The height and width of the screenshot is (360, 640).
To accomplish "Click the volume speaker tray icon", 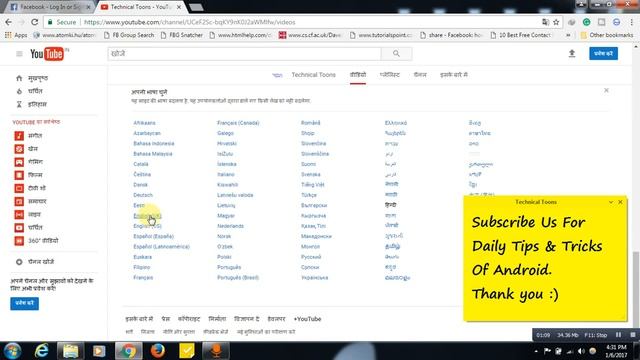I will 581,351.
